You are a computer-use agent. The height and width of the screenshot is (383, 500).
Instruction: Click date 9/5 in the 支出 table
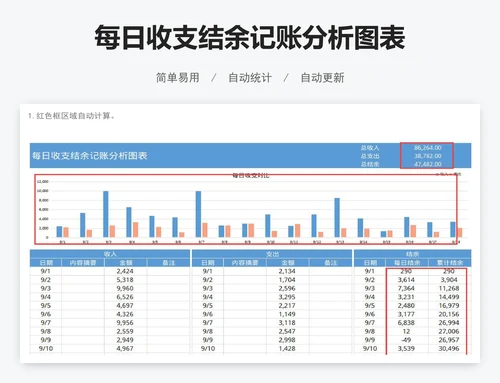(208, 306)
